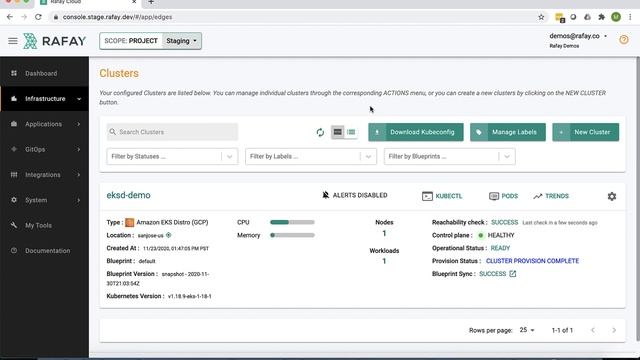This screenshot has height=360, width=640.
Task: Click the Applications icon in sidebar
Action: (x=14, y=124)
